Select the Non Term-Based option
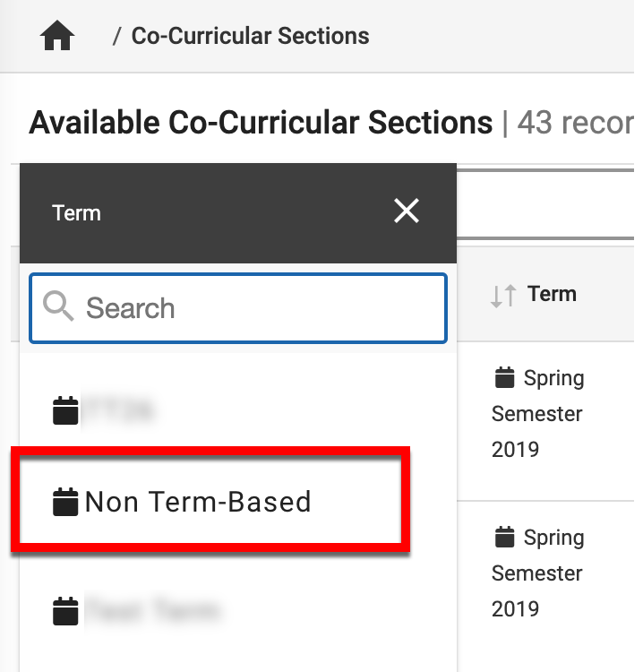 (x=198, y=502)
